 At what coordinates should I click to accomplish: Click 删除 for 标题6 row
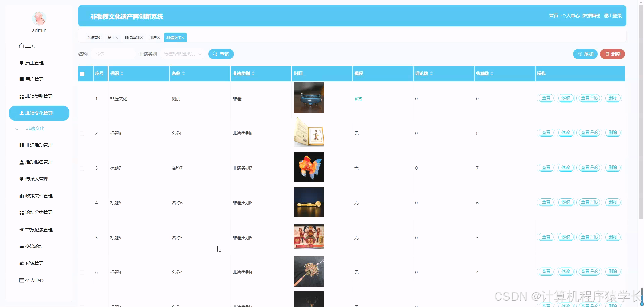coord(613,202)
